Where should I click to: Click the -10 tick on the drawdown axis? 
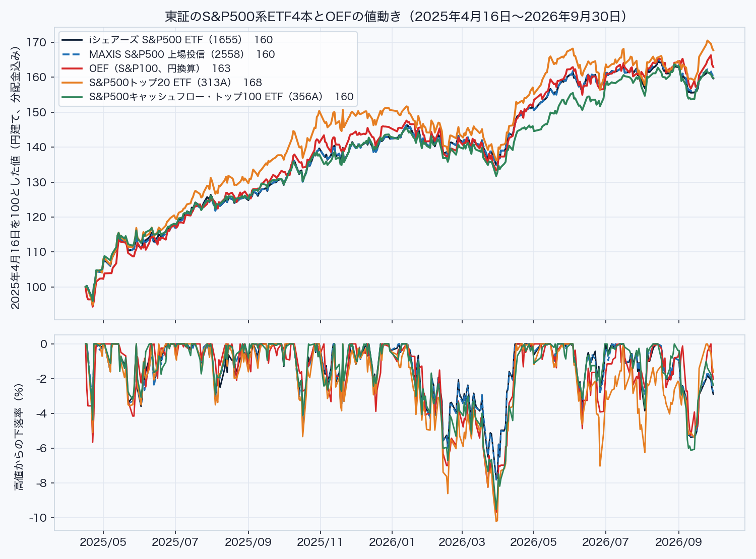pos(38,518)
